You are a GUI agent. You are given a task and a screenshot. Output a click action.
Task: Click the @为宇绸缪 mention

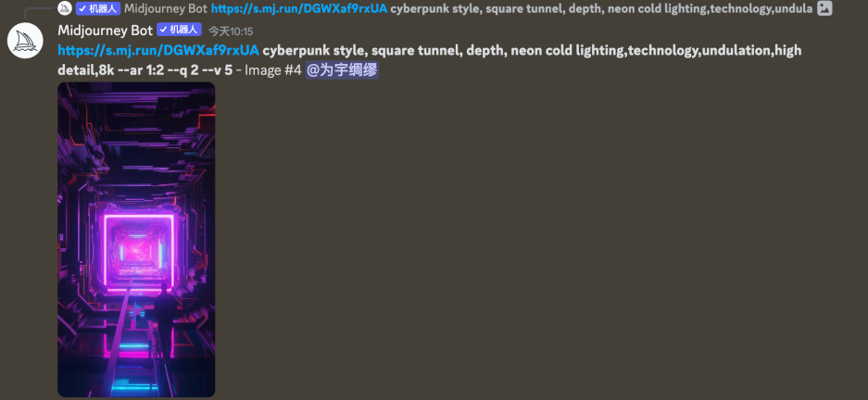342,70
